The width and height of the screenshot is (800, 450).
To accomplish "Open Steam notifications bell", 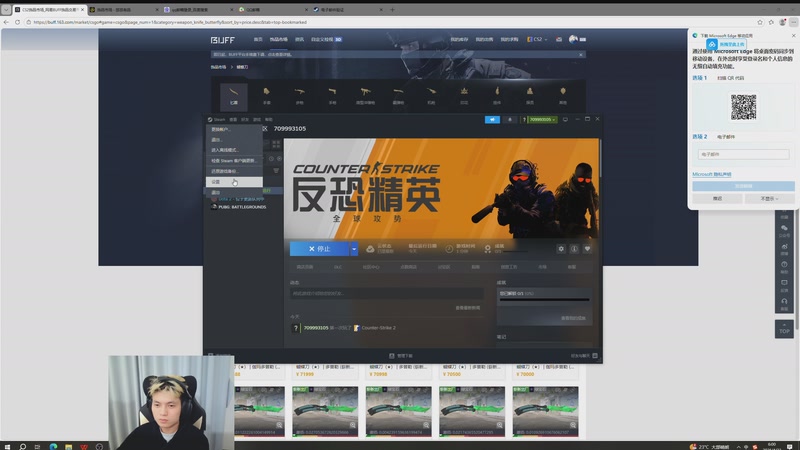I will (510, 119).
